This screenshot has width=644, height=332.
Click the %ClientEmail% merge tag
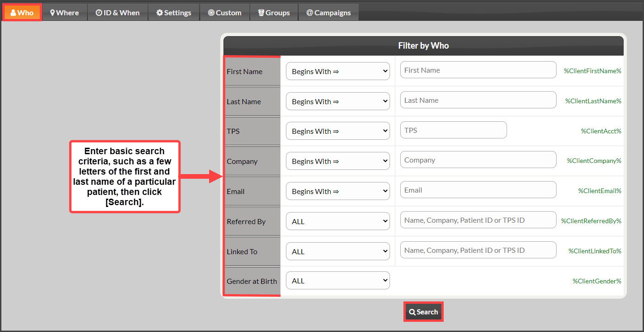click(x=600, y=191)
